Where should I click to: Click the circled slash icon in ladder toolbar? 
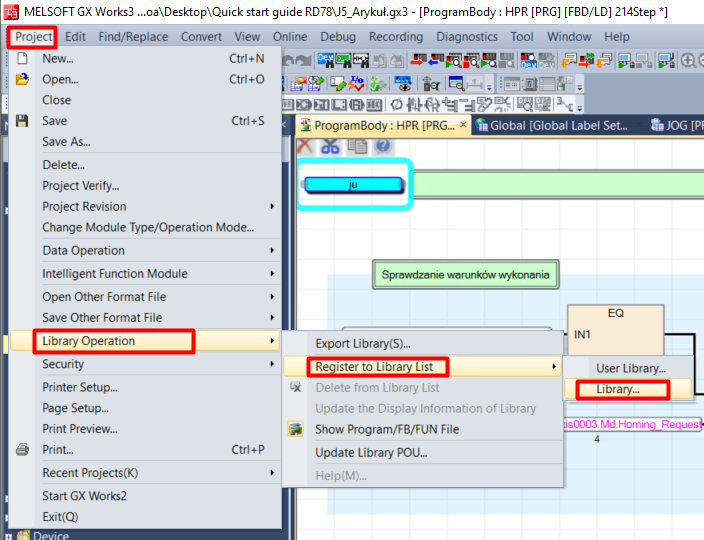coord(396,105)
